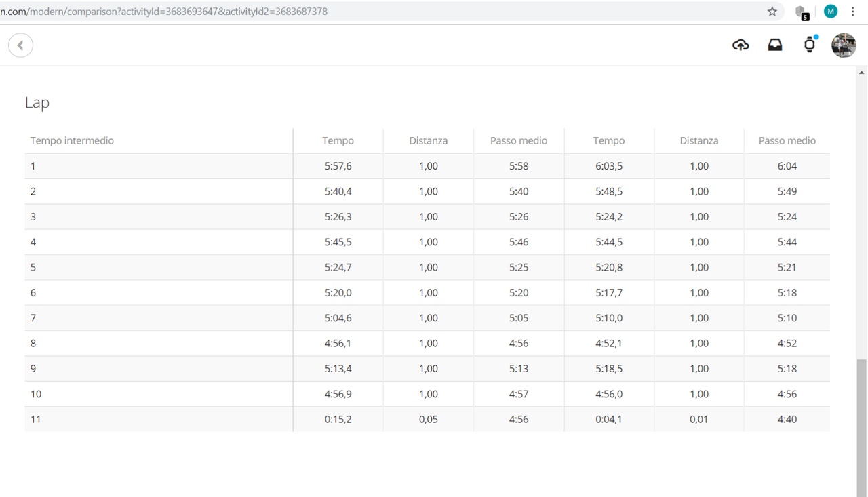868x497 pixels.
Task: Upload an activity via the cloud icon
Action: coord(741,45)
